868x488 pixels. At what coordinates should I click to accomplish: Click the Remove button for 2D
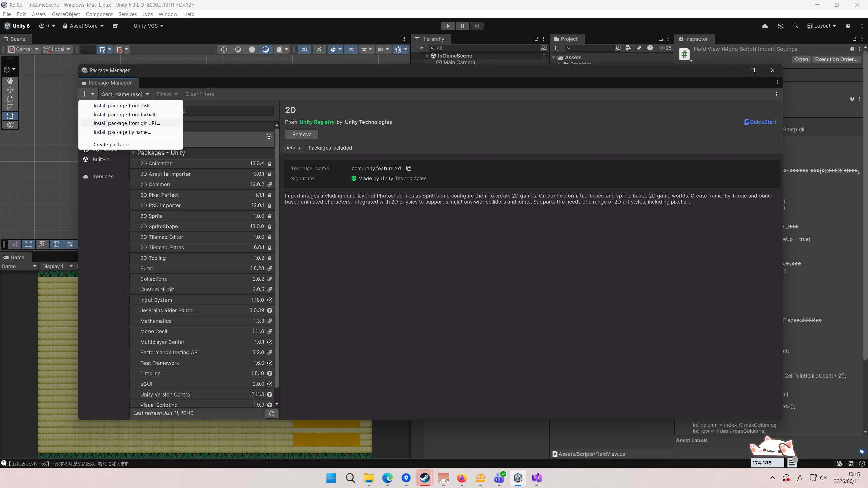click(x=302, y=134)
